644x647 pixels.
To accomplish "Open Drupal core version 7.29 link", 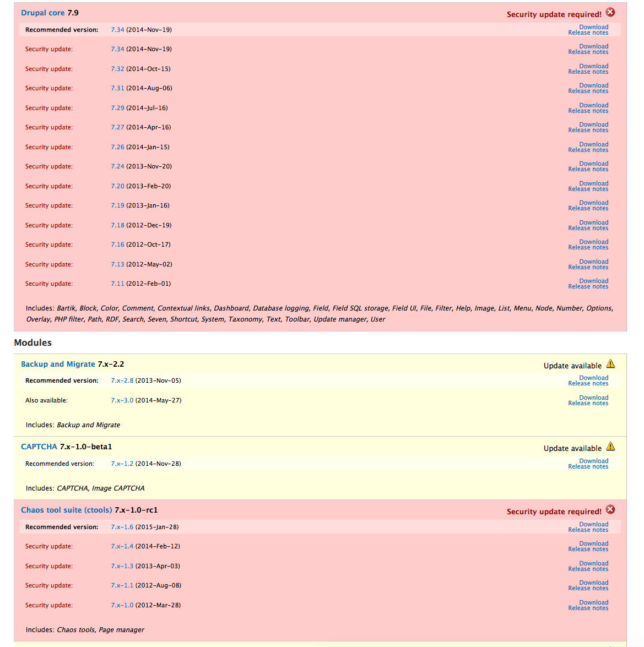I will pos(118,108).
